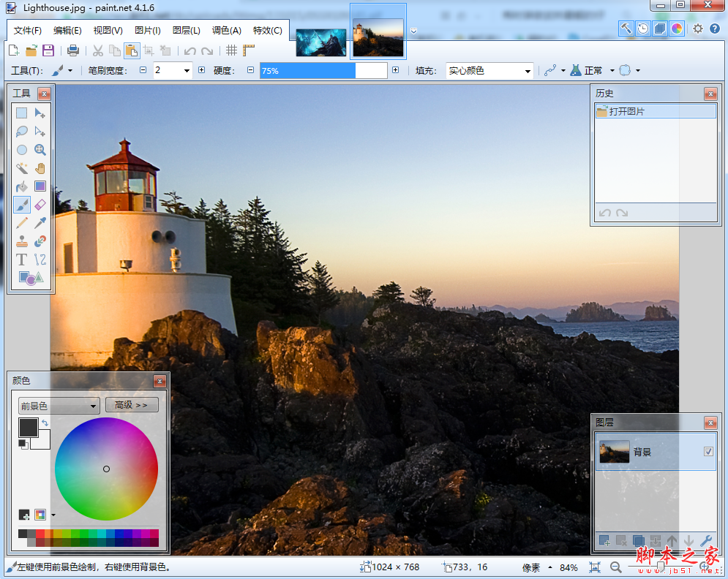Click the Print icon
The image size is (728, 579).
click(73, 50)
